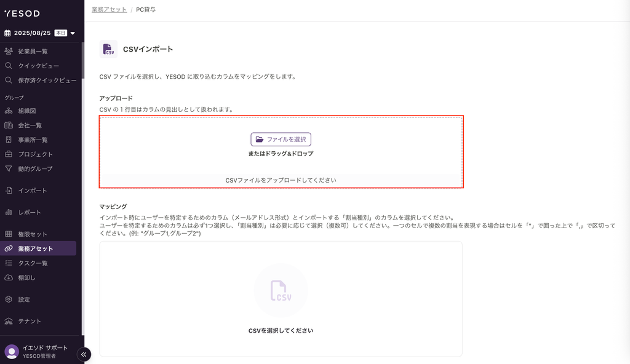Click the テナント icon
630x364 pixels.
(9, 321)
